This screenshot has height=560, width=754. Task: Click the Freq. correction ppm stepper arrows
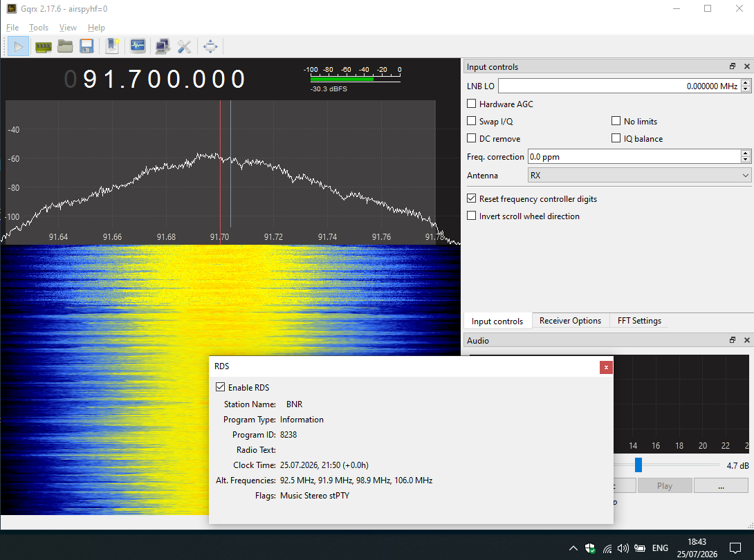pos(745,156)
